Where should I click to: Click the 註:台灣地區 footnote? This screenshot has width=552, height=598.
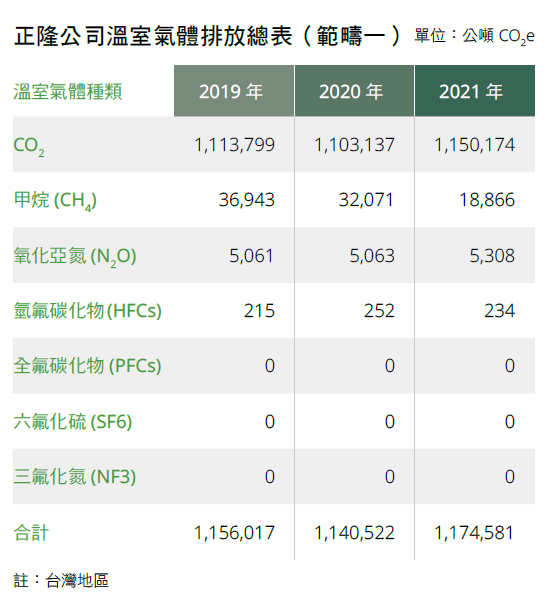(61, 580)
